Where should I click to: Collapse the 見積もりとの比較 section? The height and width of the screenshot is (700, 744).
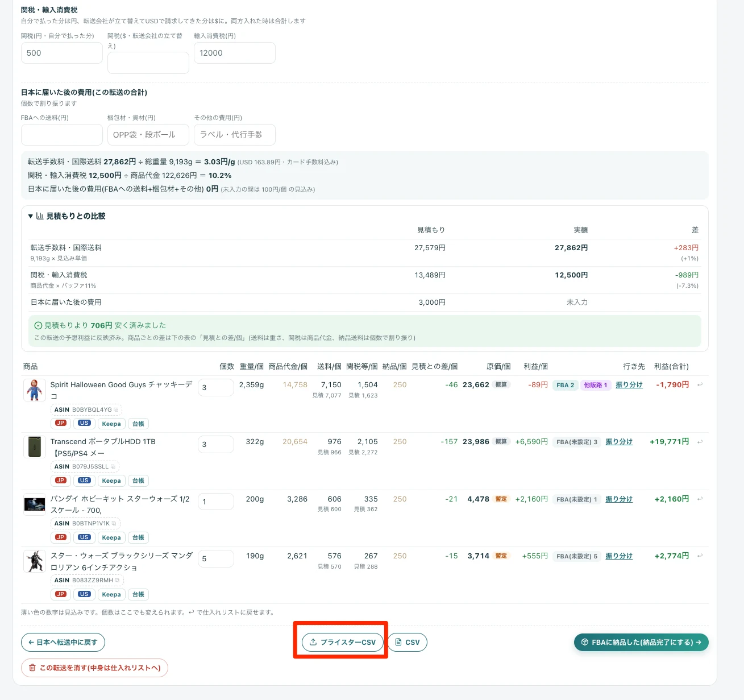tap(67, 216)
